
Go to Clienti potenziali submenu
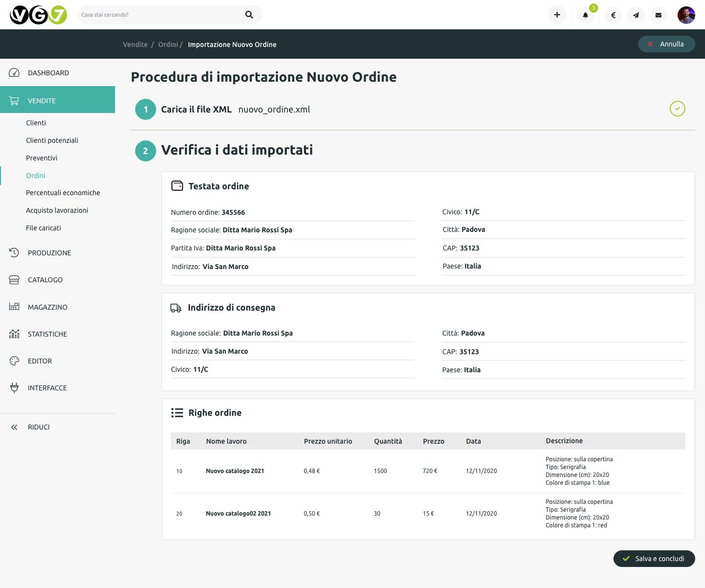pyautogui.click(x=52, y=140)
